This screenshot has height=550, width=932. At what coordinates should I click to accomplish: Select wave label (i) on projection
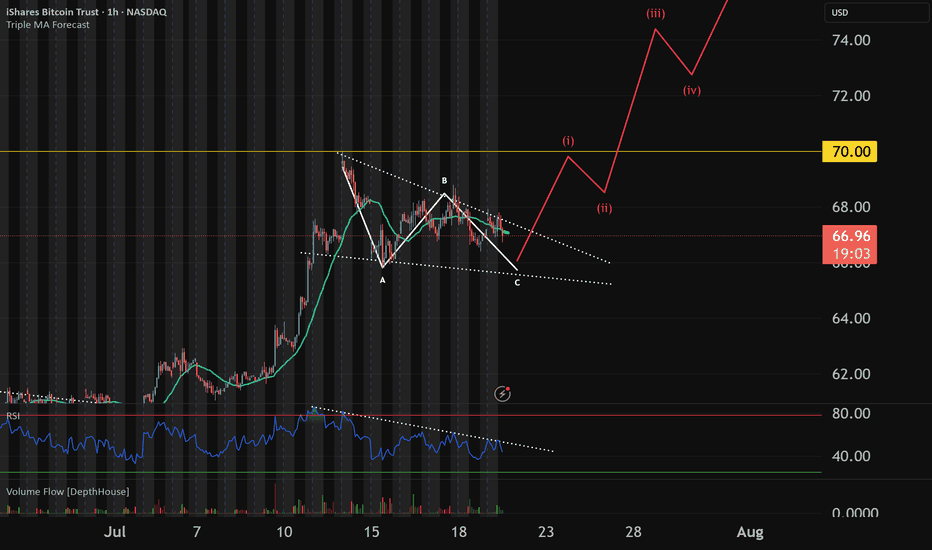[x=568, y=141]
